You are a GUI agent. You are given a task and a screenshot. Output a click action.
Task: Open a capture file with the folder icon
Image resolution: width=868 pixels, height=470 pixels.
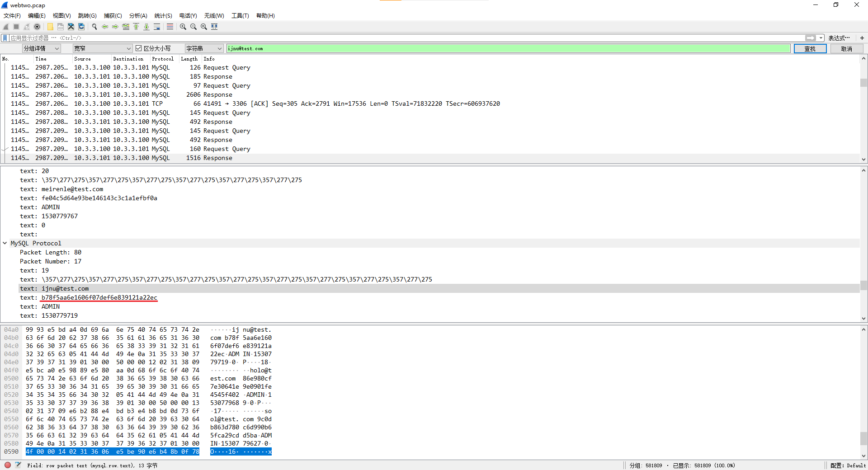pos(50,27)
